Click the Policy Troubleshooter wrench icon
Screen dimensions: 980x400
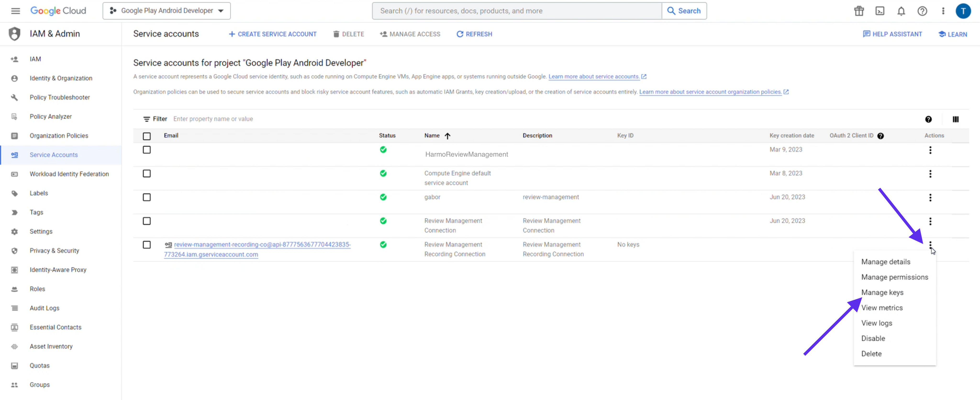[x=14, y=97]
